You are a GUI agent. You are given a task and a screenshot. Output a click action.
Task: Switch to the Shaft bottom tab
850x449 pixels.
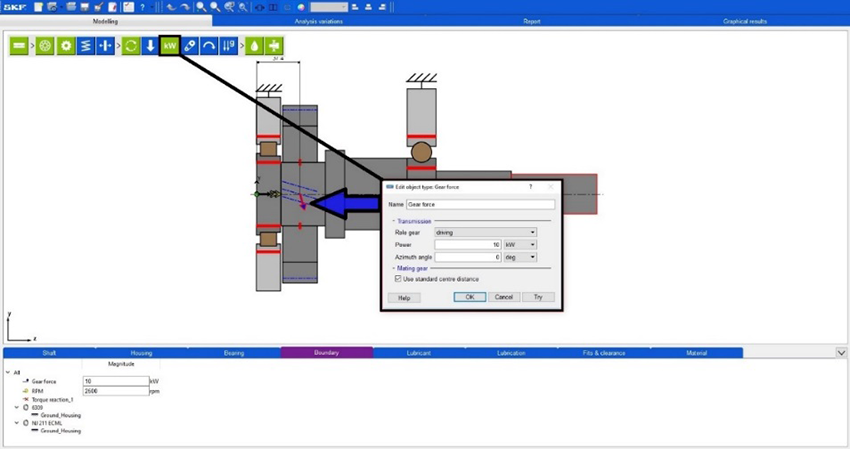click(49, 352)
